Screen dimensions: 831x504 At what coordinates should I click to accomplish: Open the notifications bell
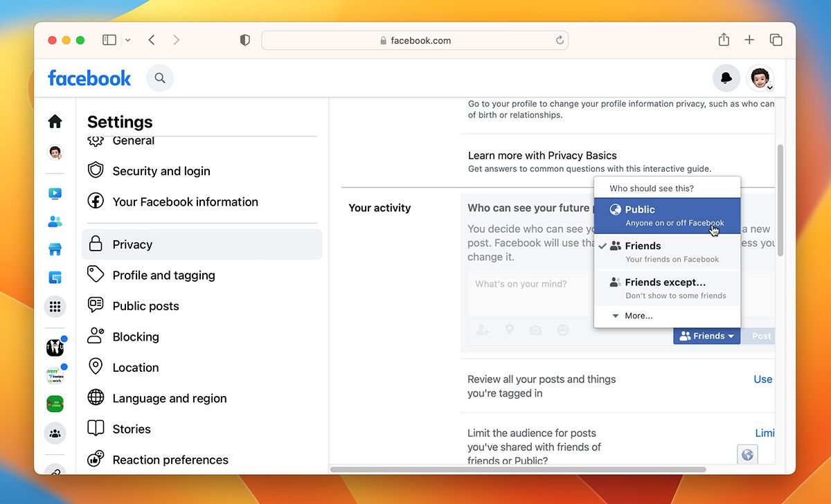726,78
